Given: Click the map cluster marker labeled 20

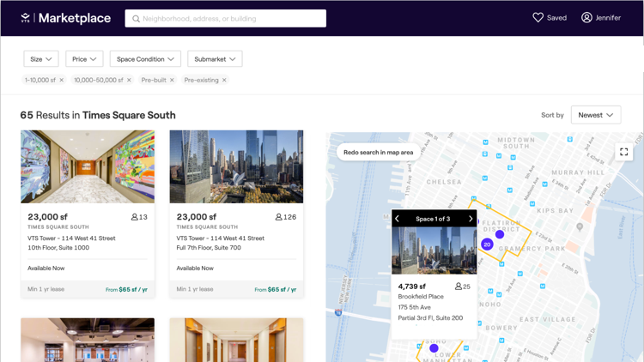Looking at the screenshot, I should (487, 244).
